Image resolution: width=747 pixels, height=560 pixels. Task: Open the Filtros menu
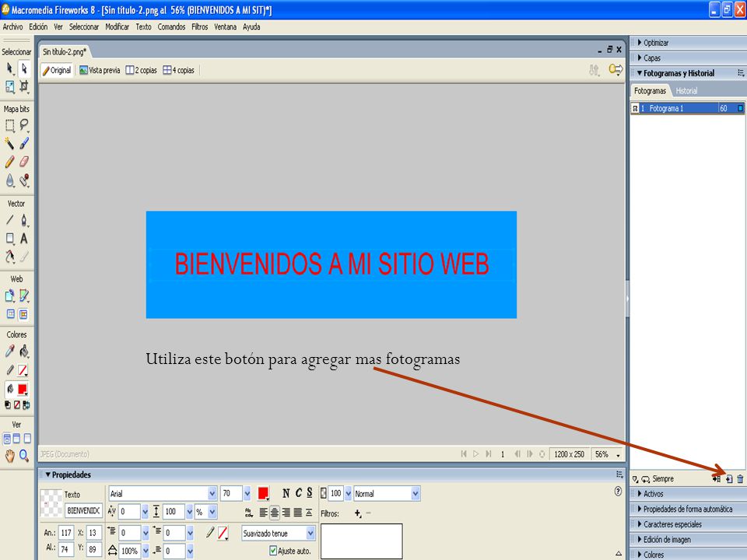pyautogui.click(x=200, y=26)
